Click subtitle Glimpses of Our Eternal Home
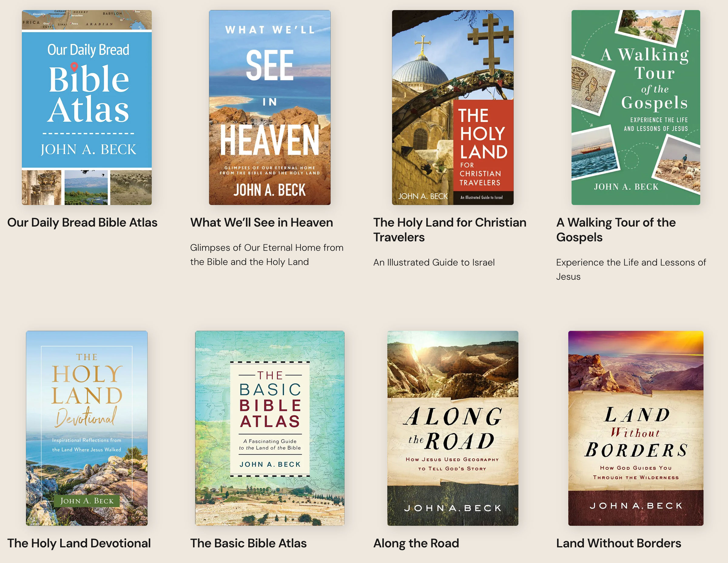 point(267,255)
